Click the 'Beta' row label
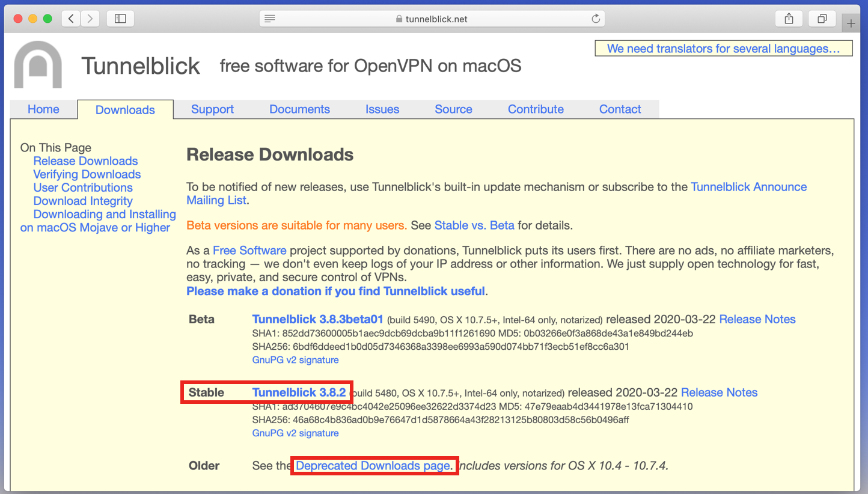The width and height of the screenshot is (868, 494). (x=201, y=319)
